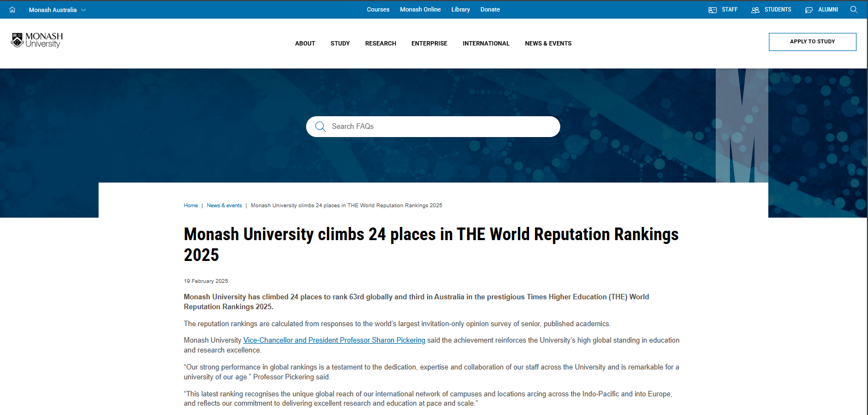Expand the Monash Australia dropdown chevron
The image size is (868, 415).
tap(83, 10)
